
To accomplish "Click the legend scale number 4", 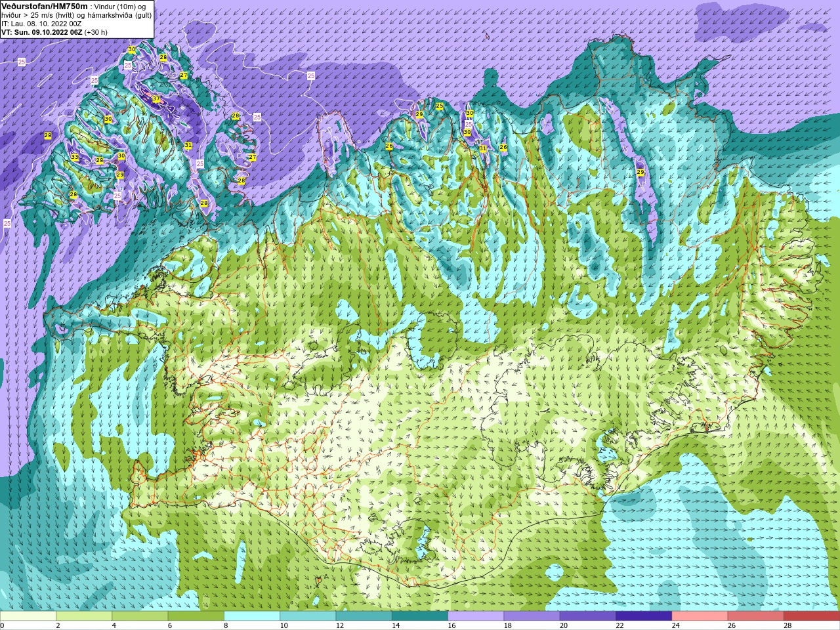I will coord(114,625).
